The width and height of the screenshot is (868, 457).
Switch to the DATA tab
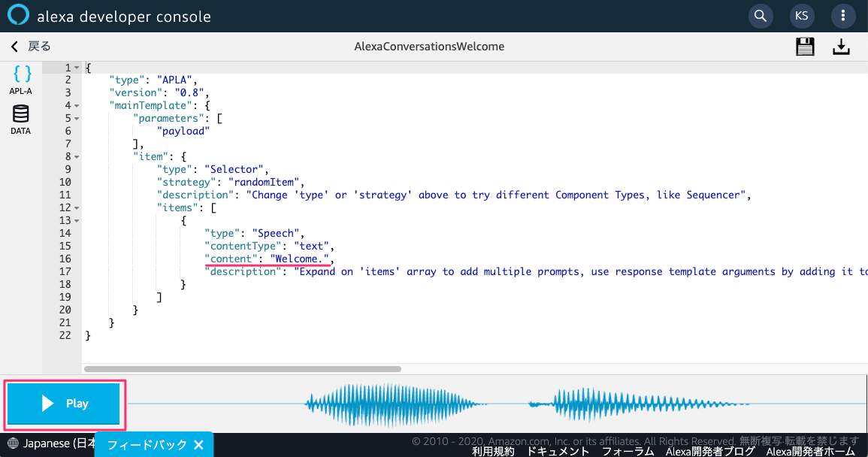click(21, 120)
